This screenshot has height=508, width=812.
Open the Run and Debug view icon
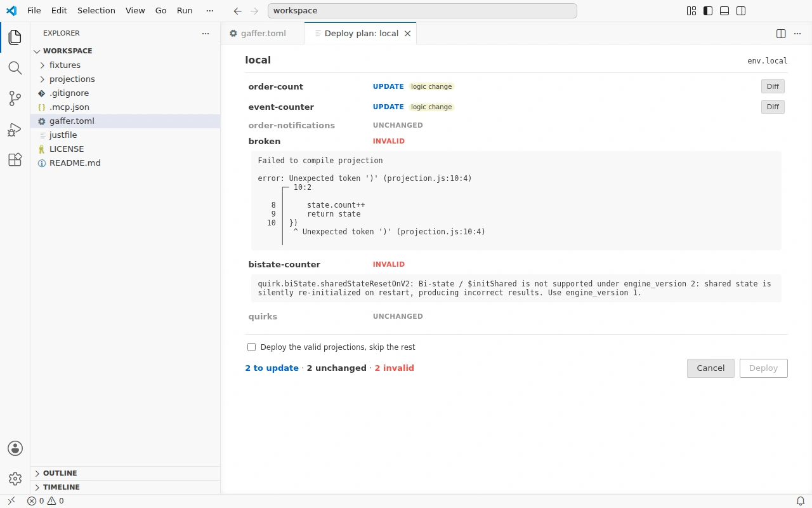15,130
